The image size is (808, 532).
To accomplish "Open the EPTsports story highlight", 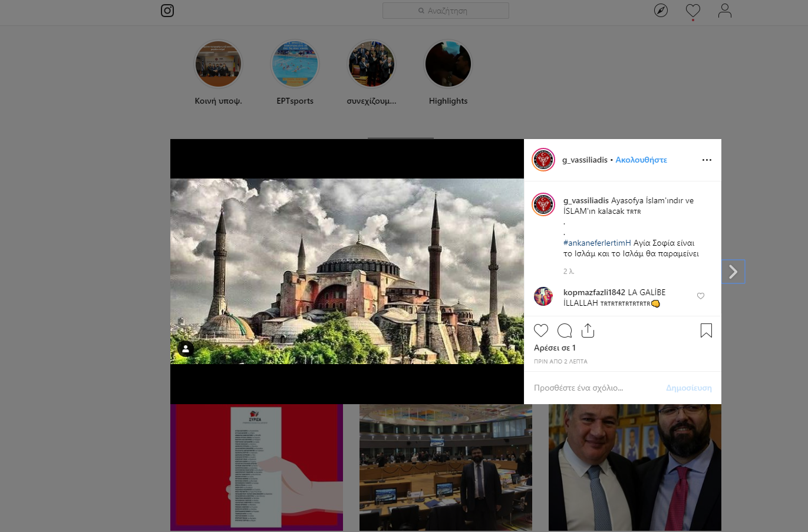I will coord(295,64).
